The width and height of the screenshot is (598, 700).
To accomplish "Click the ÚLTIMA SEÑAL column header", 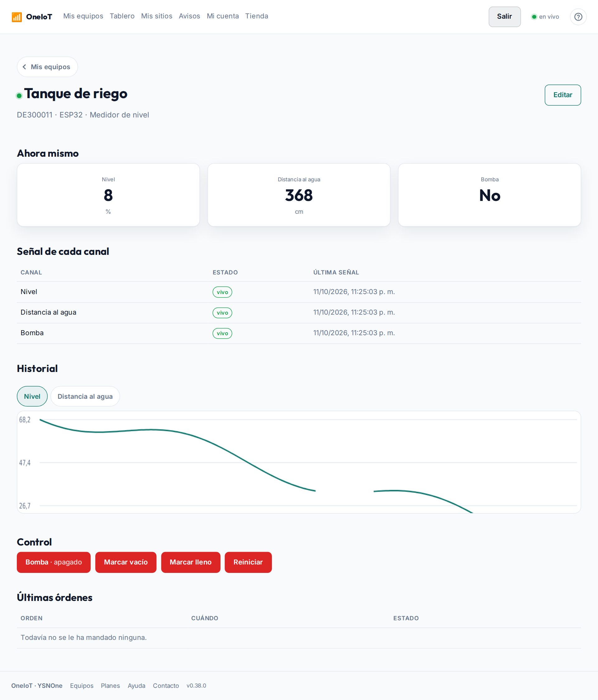I will pyautogui.click(x=336, y=272).
